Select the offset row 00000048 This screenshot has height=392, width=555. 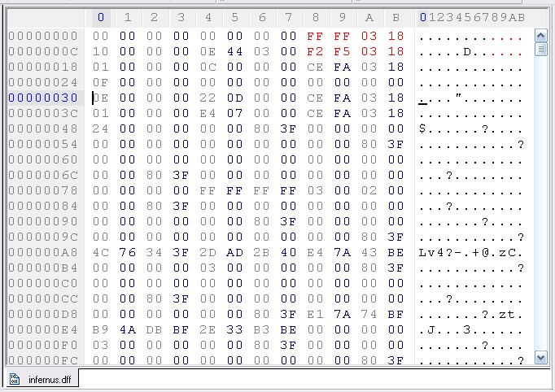tap(43, 128)
